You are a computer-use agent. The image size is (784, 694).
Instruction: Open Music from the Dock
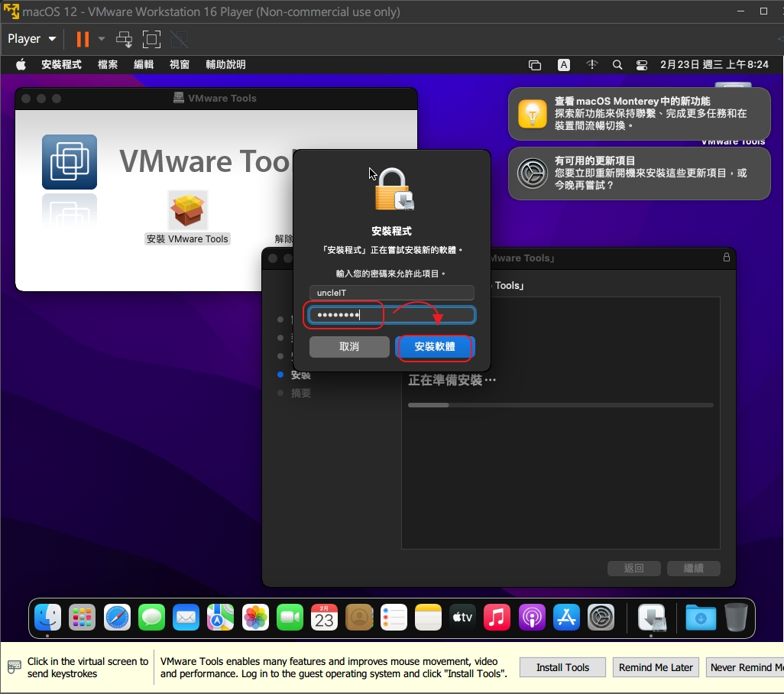click(x=497, y=618)
